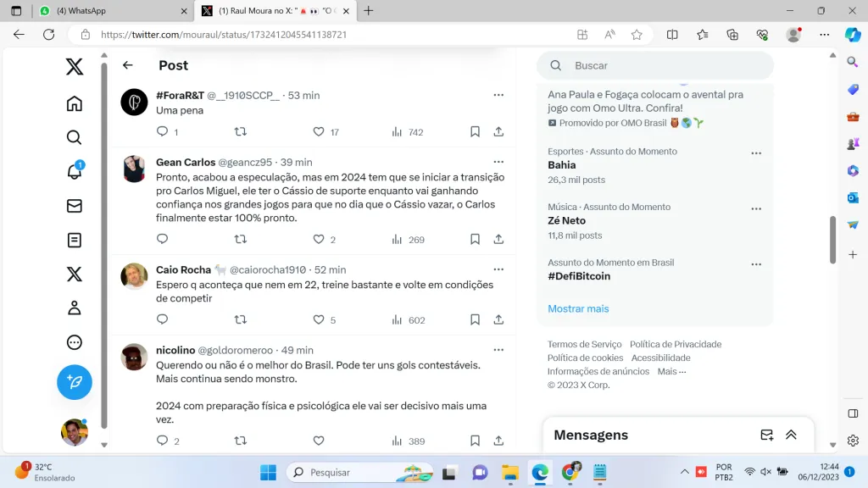The height and width of the screenshot is (488, 868).
Task: Repost nicolino's reply
Action: tap(240, 441)
